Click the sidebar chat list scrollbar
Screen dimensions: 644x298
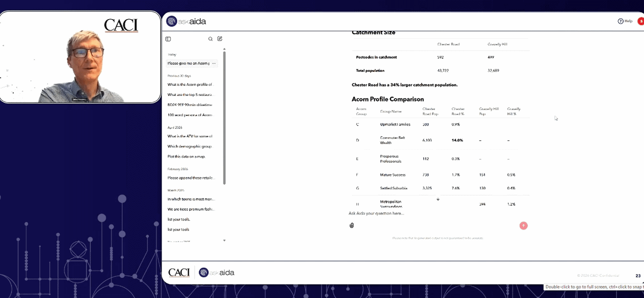click(224, 118)
